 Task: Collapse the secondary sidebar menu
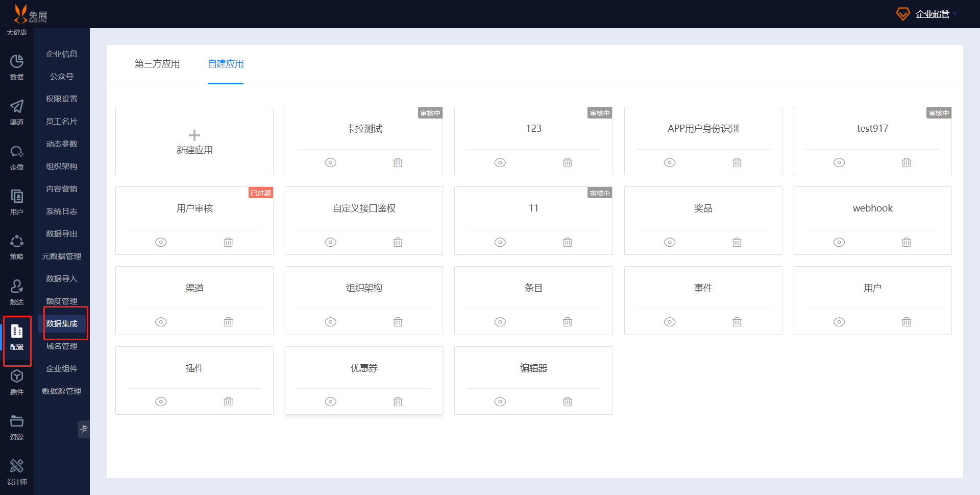(x=84, y=429)
